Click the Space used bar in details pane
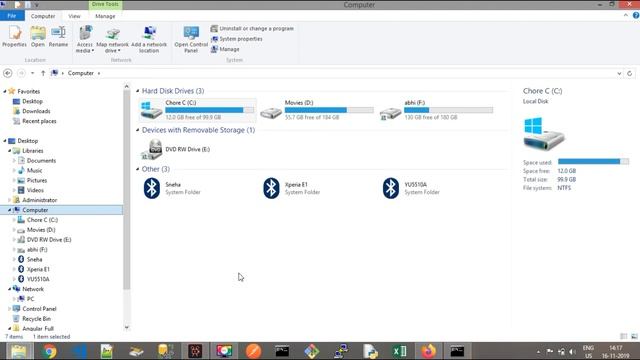Viewport: 640px width, 360px height. tap(593, 162)
